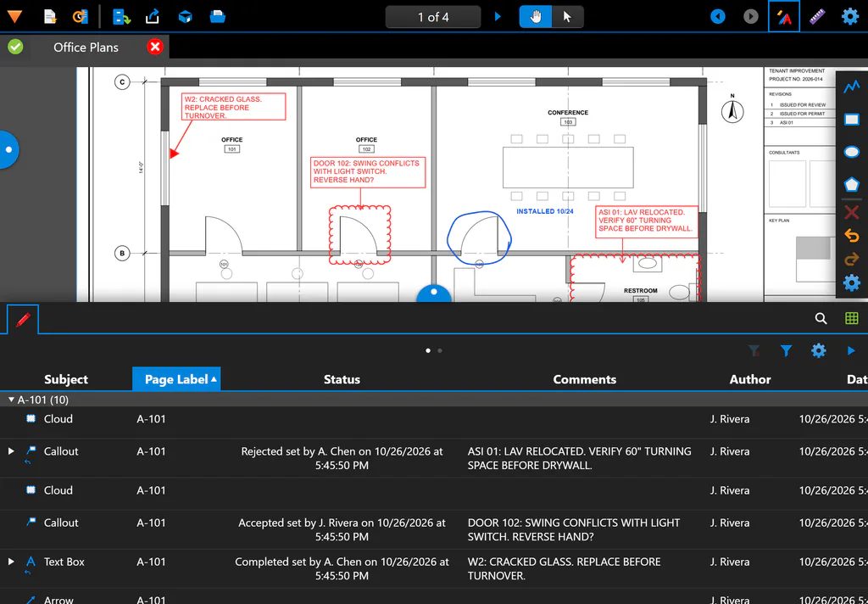Viewport: 868px width, 604px height.
Task: Expand the Text Box markup row
Action: (11, 562)
